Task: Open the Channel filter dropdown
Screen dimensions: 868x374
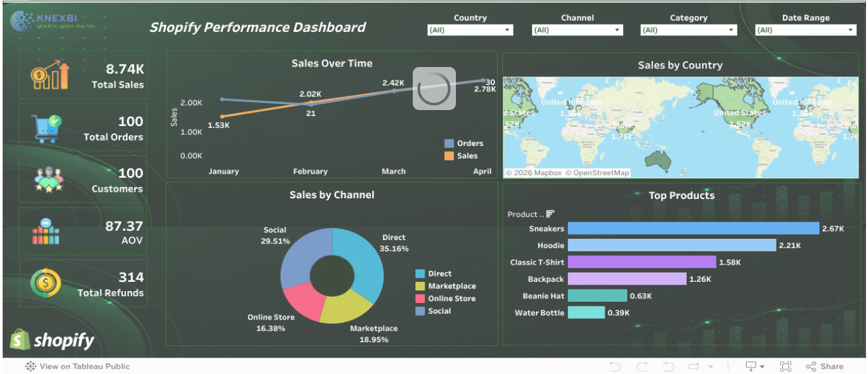Action: pyautogui.click(x=577, y=30)
